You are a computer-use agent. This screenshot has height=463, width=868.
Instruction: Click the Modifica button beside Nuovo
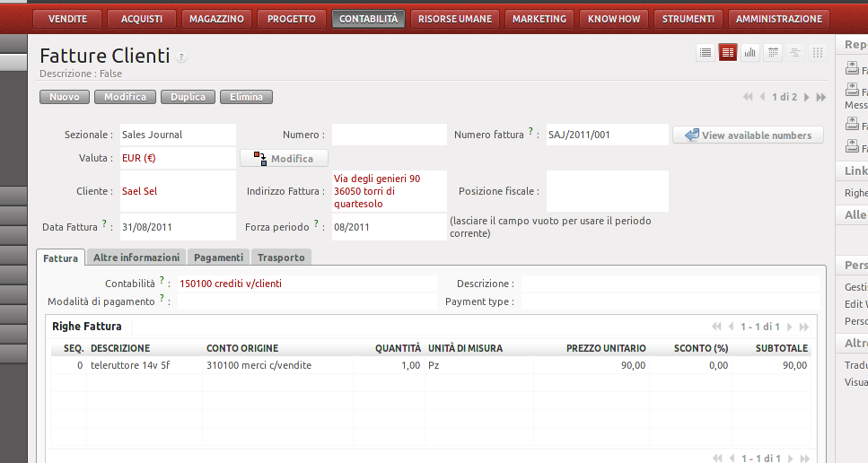(125, 97)
